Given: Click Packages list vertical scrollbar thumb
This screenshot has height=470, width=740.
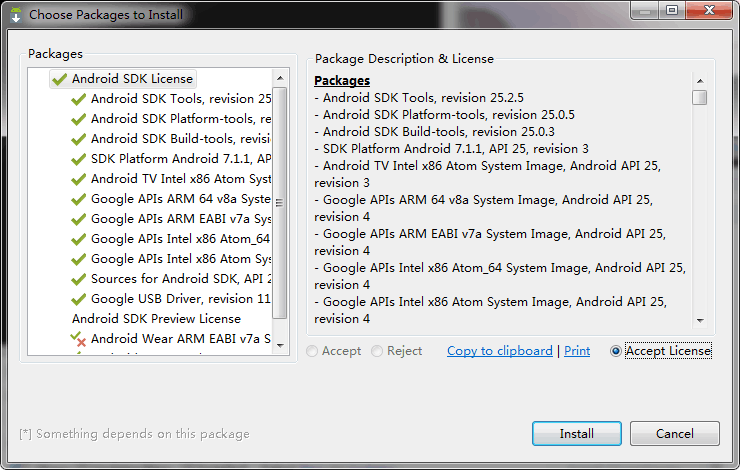Looking at the screenshot, I should click(280, 203).
